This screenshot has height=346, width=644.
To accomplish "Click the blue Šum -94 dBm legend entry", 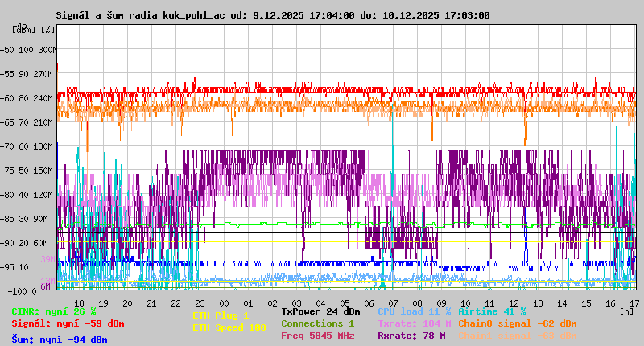I will 60,340.
